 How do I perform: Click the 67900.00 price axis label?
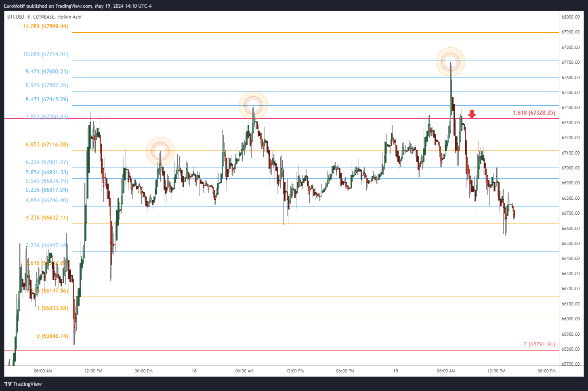[571, 32]
